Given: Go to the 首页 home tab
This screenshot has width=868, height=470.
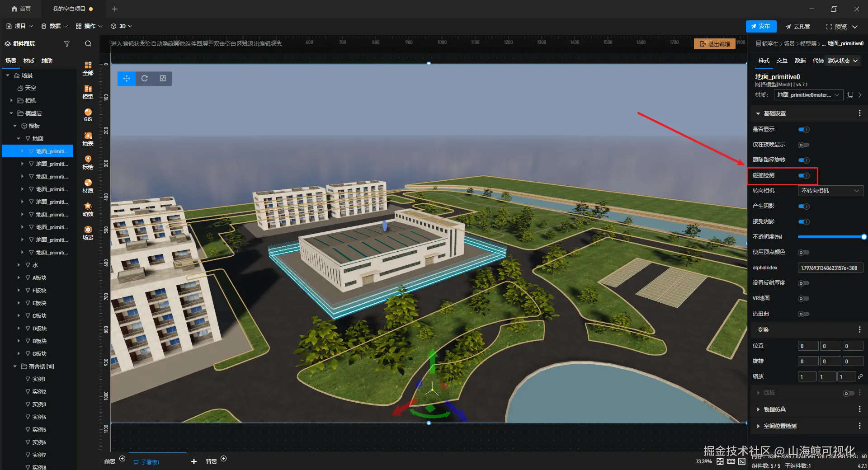Looking at the screenshot, I should point(21,9).
